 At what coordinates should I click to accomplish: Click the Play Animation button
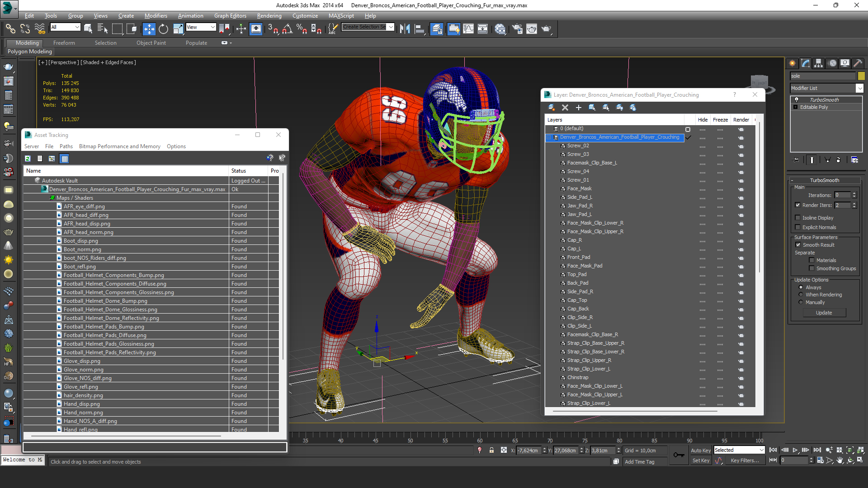click(x=795, y=450)
